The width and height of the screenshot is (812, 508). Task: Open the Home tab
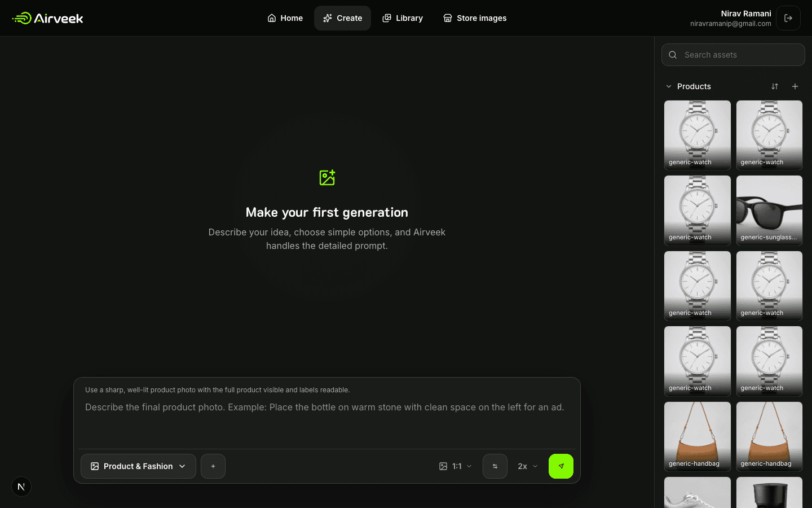pos(285,18)
